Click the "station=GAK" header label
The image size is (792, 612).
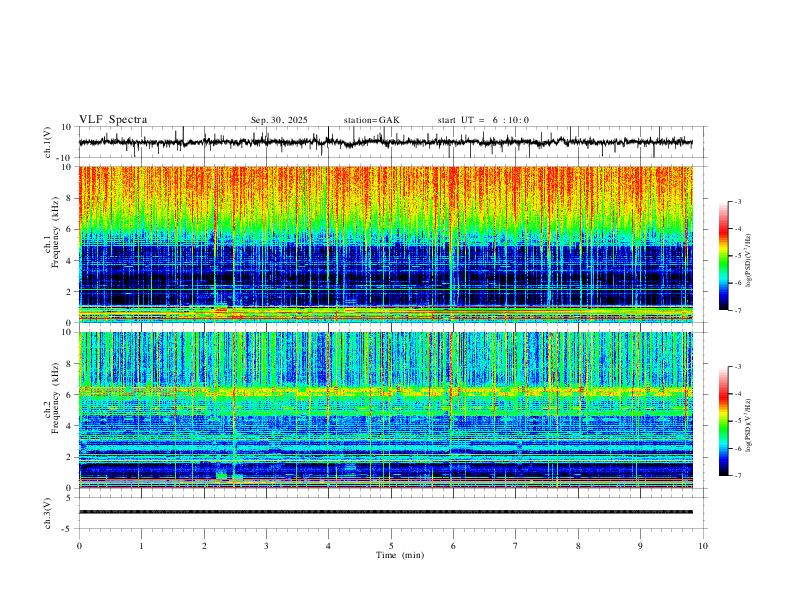pyautogui.click(x=371, y=120)
